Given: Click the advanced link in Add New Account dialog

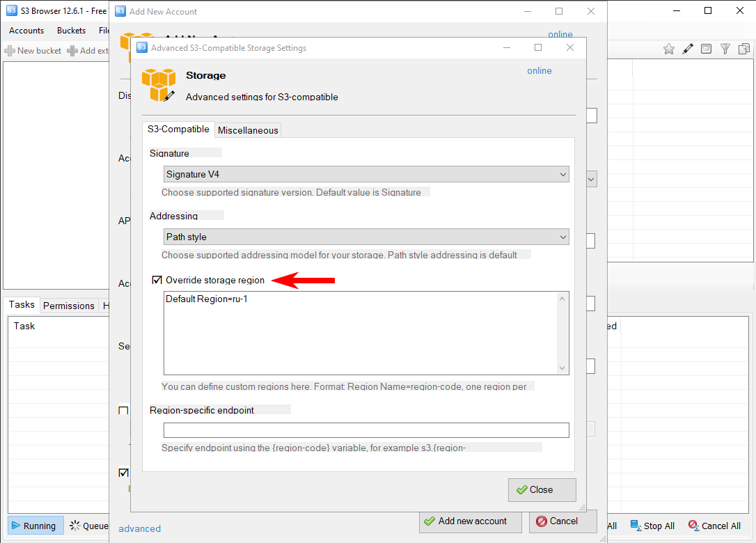Looking at the screenshot, I should [x=140, y=528].
